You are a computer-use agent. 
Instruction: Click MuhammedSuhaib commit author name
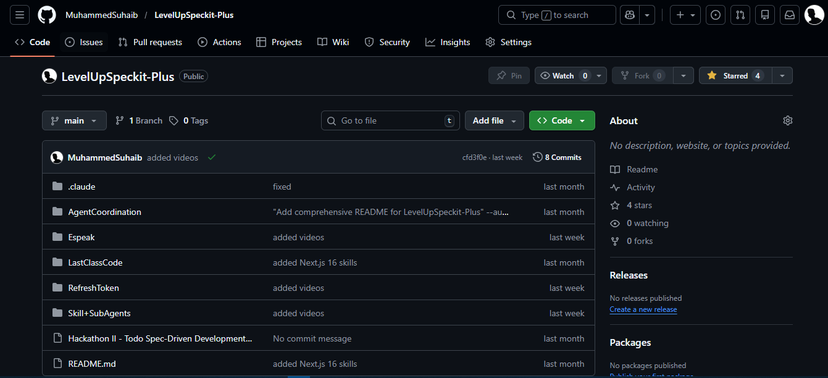click(105, 157)
